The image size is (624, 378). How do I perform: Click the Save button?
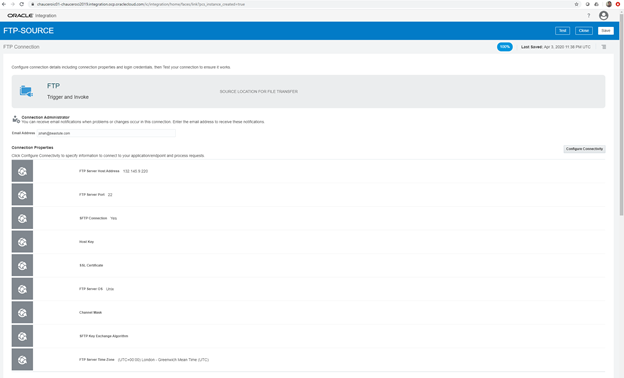[605, 31]
